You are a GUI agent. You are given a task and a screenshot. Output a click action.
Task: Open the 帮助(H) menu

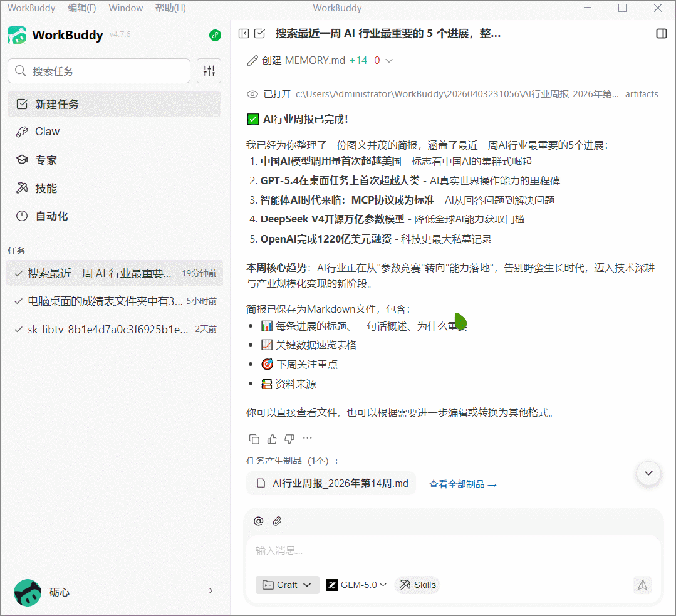point(170,8)
